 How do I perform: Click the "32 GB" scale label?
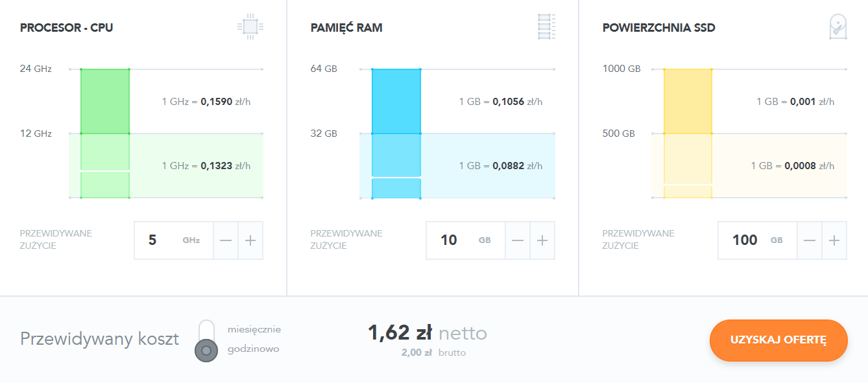324,133
